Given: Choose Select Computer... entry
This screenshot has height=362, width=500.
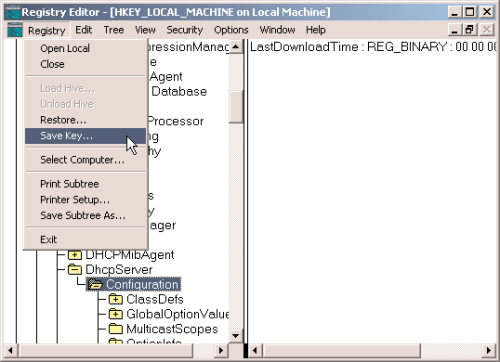Looking at the screenshot, I should click(86, 160).
